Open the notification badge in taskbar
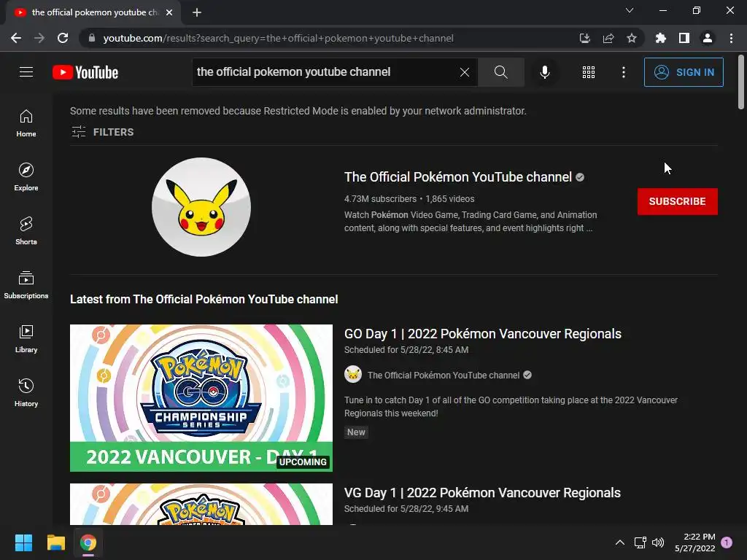Viewport: 747px width, 560px height. coord(727,542)
